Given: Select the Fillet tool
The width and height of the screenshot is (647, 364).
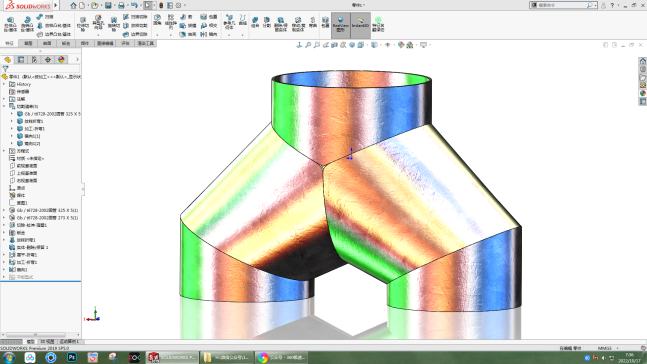Looking at the screenshot, I should pos(157,20).
